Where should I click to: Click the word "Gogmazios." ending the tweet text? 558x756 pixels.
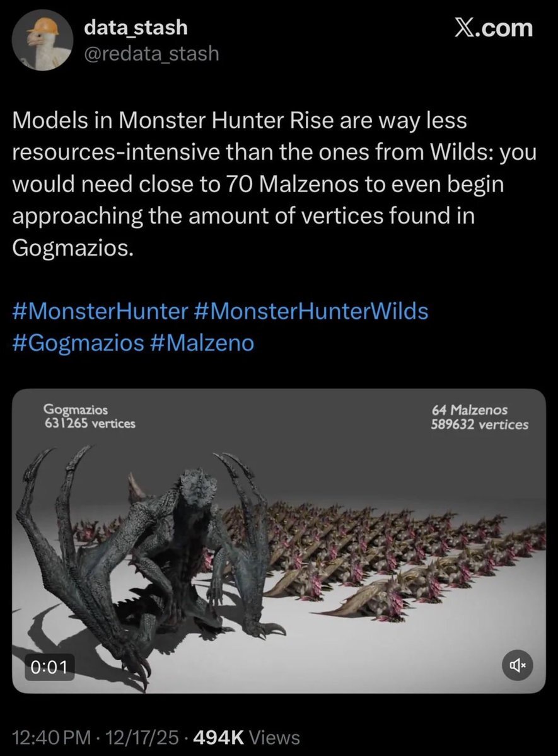(73, 248)
